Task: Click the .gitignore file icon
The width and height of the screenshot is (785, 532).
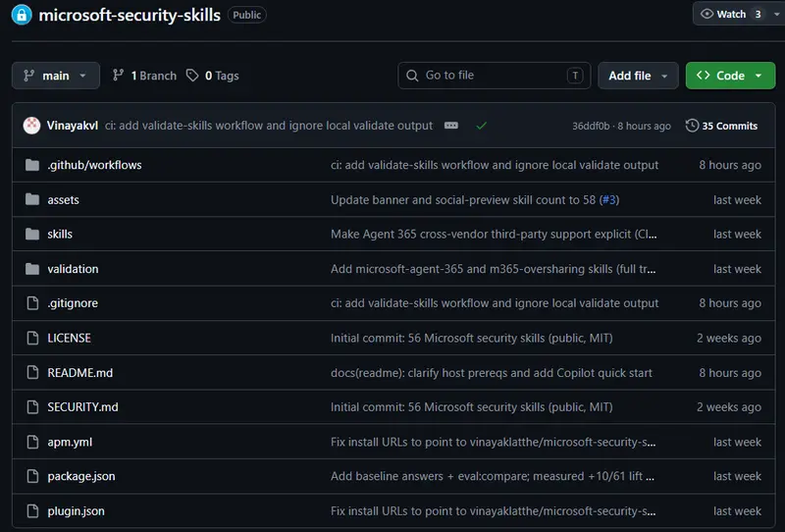Action: click(x=32, y=303)
